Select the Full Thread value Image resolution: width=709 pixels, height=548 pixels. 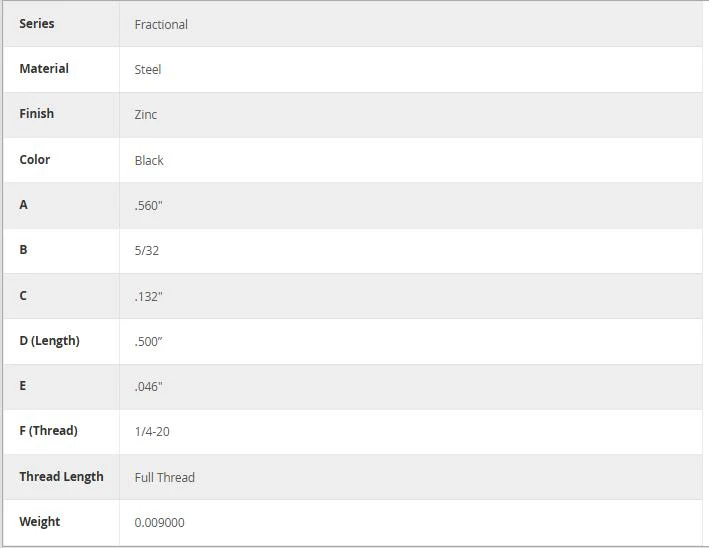(165, 477)
